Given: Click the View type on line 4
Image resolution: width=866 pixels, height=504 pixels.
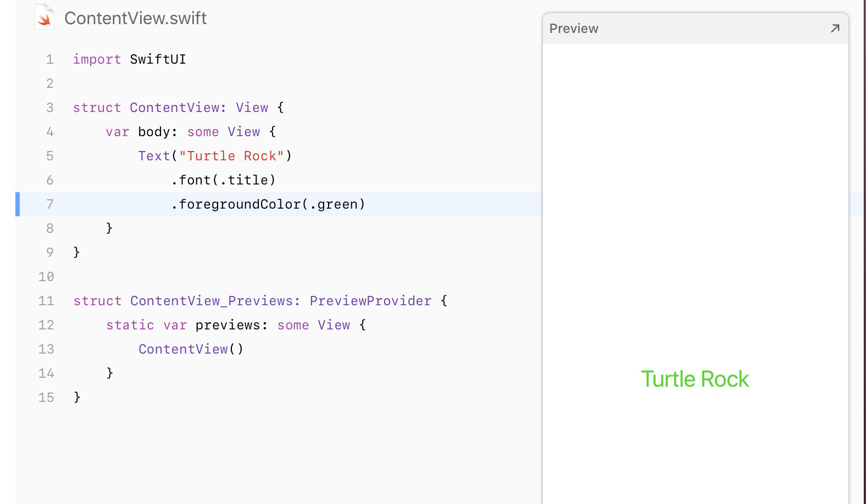Looking at the screenshot, I should pos(244,132).
